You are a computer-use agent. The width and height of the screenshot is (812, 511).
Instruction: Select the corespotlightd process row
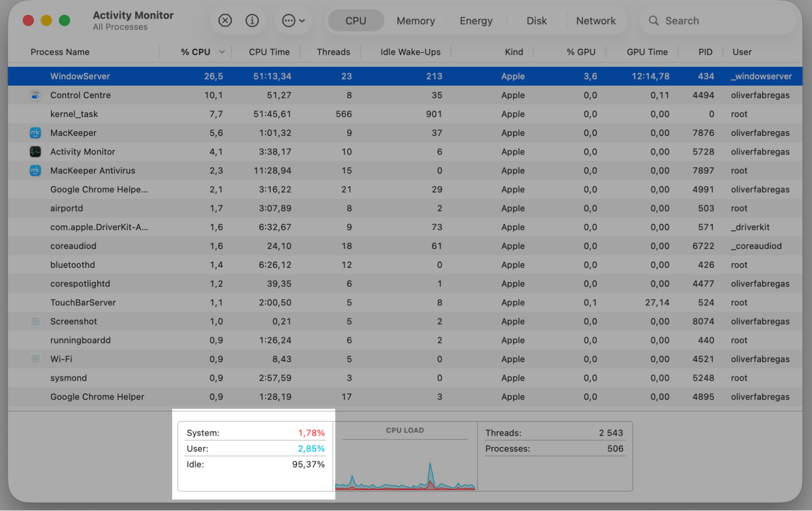405,284
